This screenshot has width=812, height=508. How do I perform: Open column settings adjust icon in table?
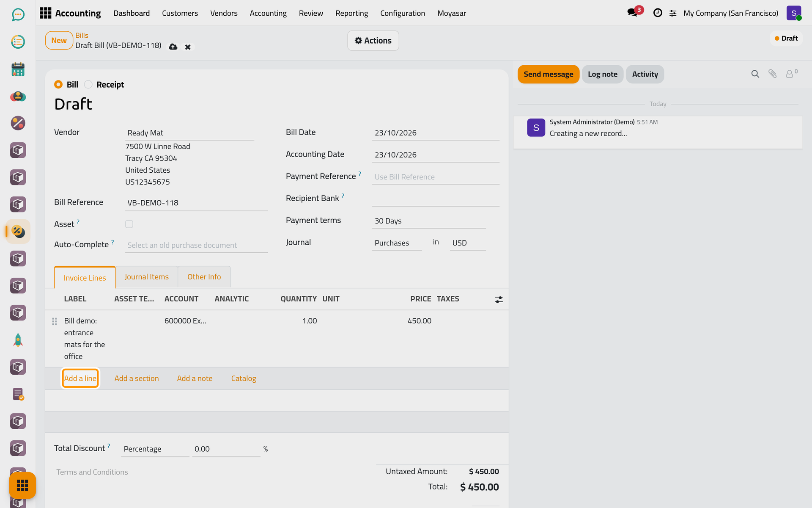499,300
